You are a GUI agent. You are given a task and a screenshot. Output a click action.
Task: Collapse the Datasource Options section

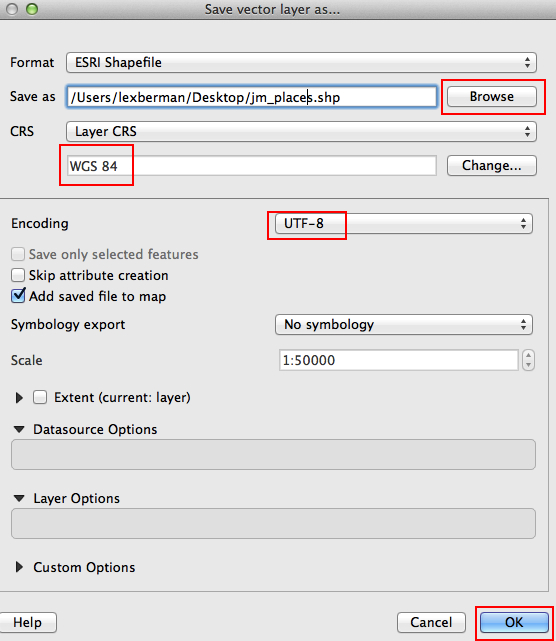click(19, 429)
